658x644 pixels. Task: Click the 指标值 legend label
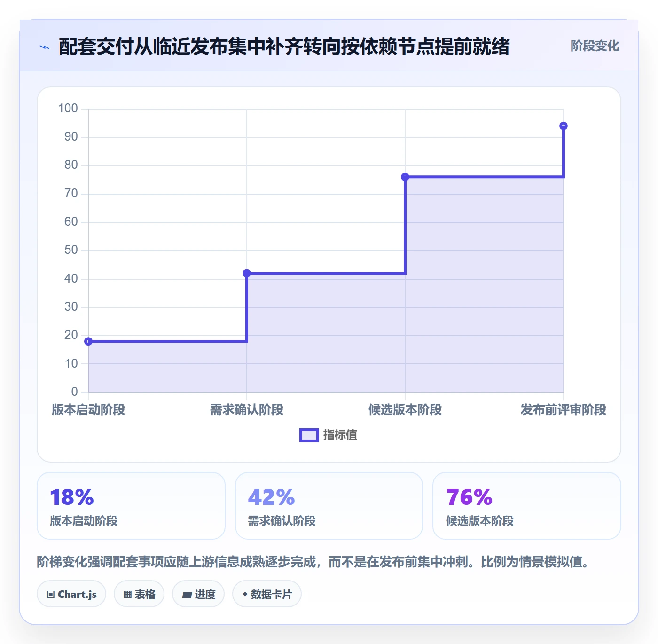(340, 435)
